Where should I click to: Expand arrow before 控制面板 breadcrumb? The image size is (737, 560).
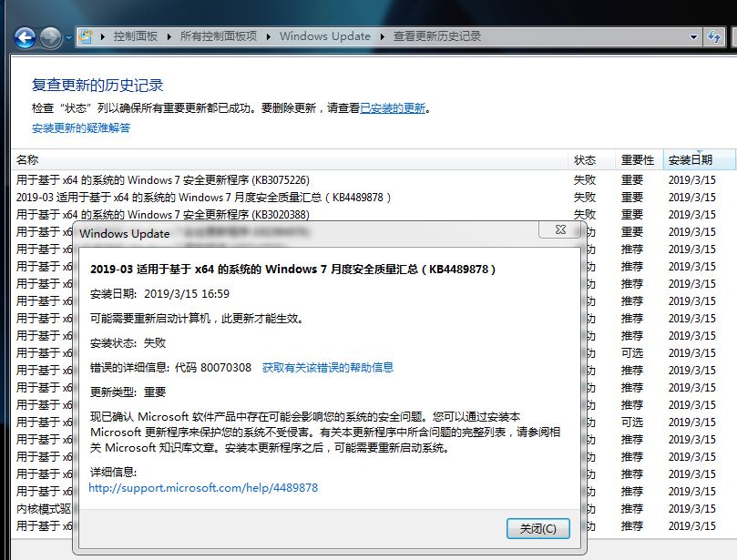click(x=102, y=36)
